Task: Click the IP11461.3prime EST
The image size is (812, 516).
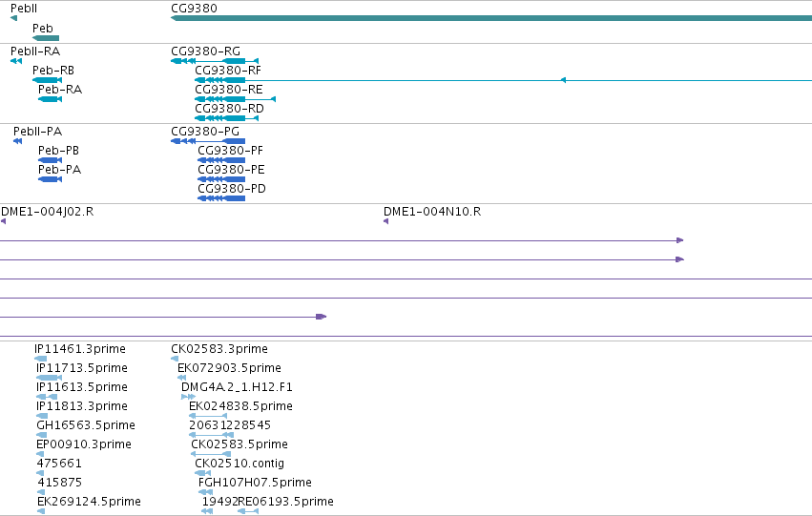Action: click(80, 349)
